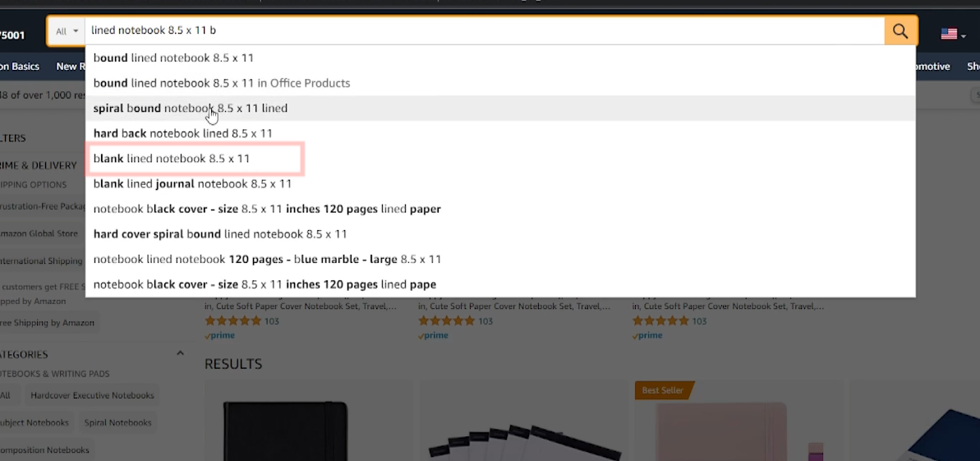The image size is (980, 461).
Task: Open the US flag language selector
Action: 953,34
